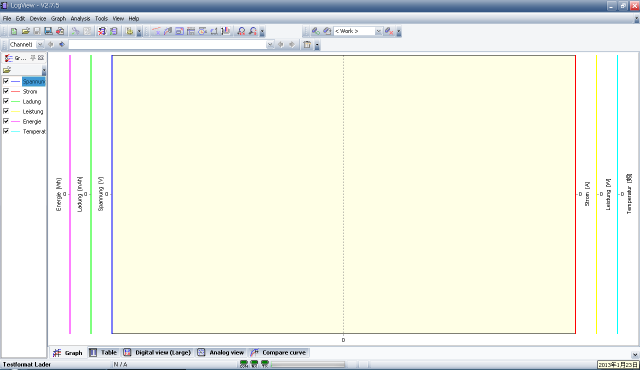Viewport: 640px width, 370px height.
Task: Click the clock-shaped time icon in the toolbar
Action: pos(202,31)
